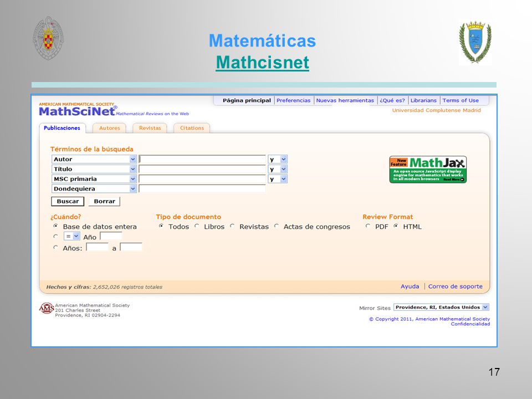The width and height of the screenshot is (532, 399).
Task: Focus the Autor search text field
Action: click(x=202, y=159)
